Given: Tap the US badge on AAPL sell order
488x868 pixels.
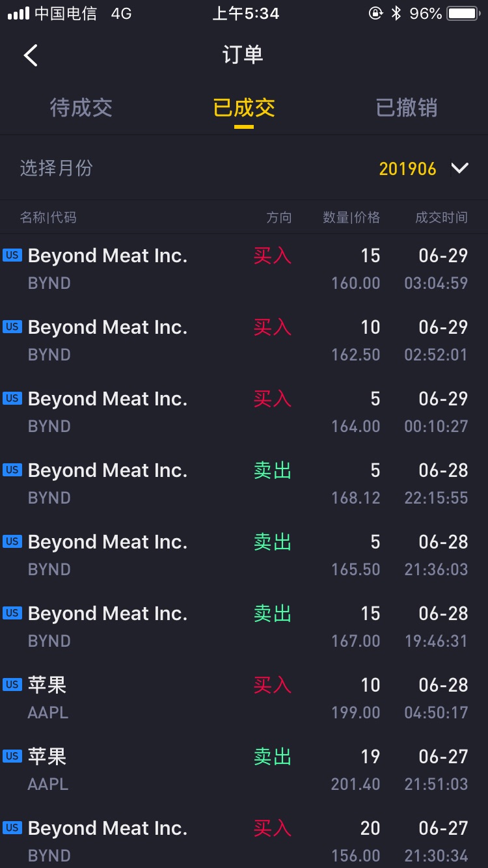Looking at the screenshot, I should (12, 756).
